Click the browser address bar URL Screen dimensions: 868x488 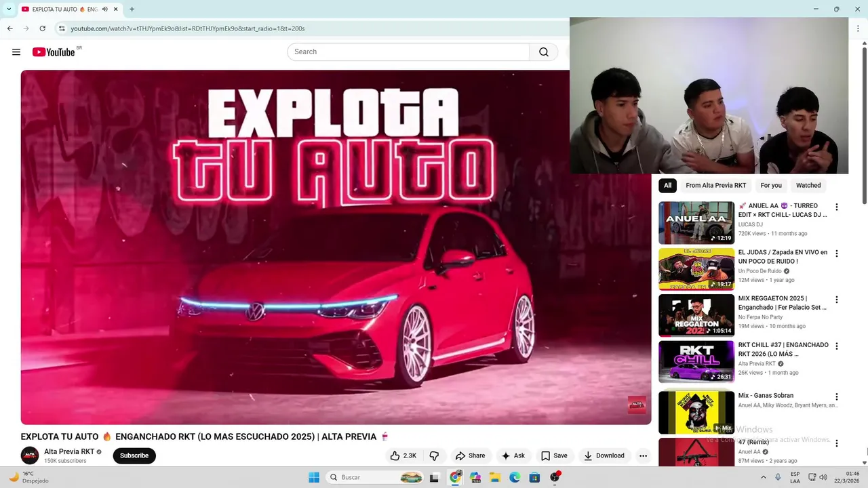coord(188,28)
